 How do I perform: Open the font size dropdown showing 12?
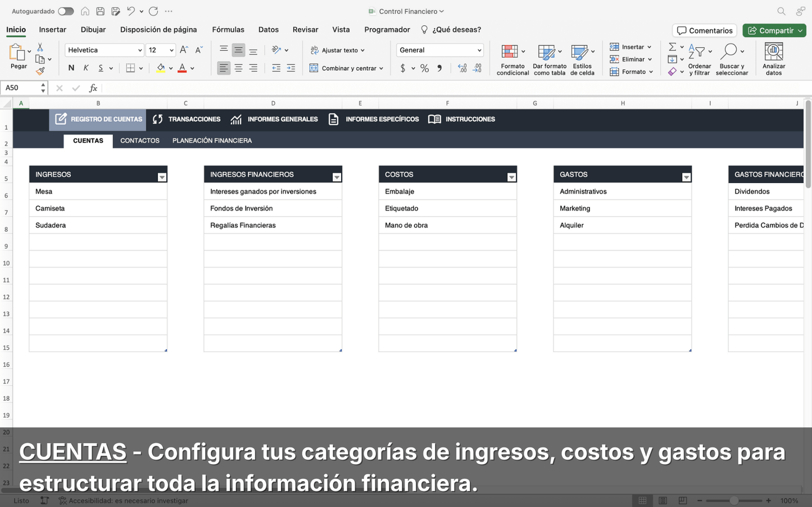[x=161, y=50]
